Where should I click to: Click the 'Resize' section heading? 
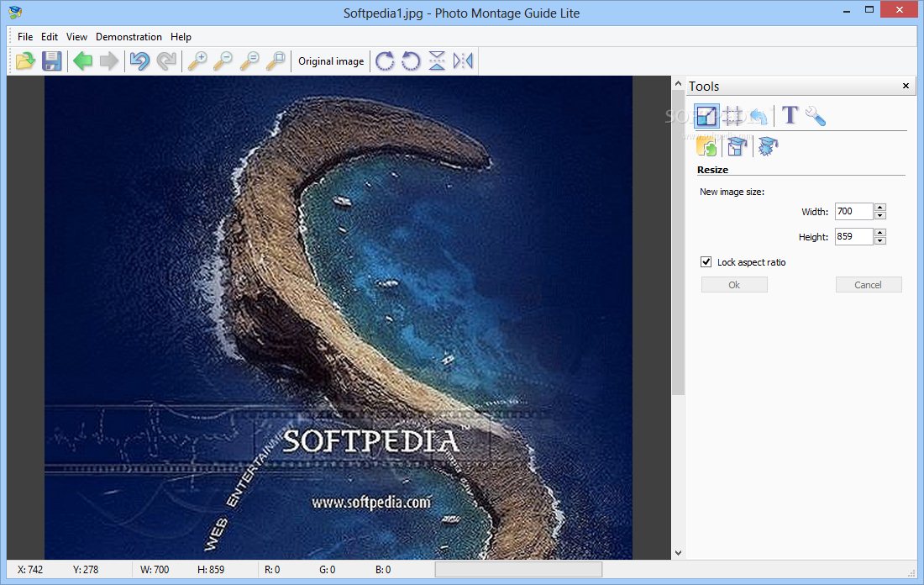[x=712, y=170]
